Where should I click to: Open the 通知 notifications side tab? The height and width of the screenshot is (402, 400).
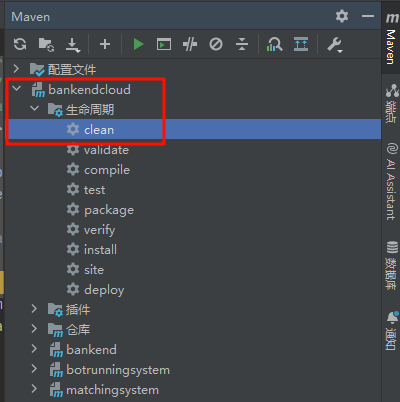point(392,330)
